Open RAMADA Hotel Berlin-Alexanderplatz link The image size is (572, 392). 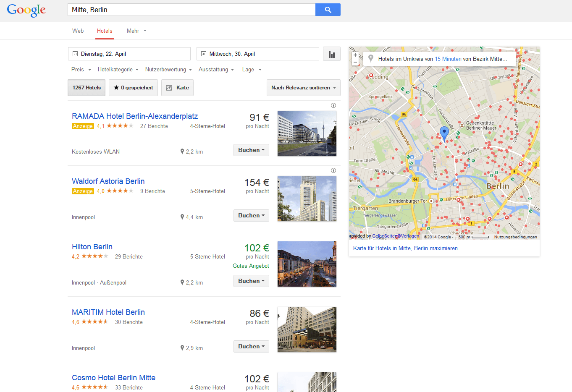[135, 116]
